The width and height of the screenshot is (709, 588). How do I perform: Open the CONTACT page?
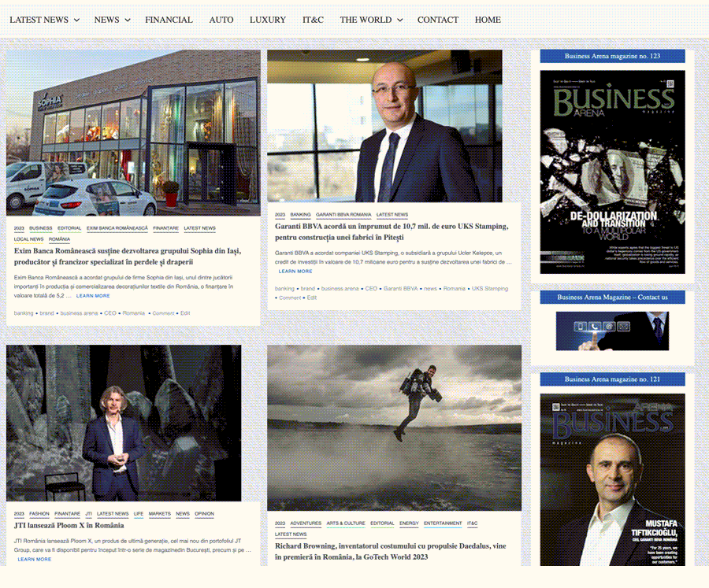[438, 20]
